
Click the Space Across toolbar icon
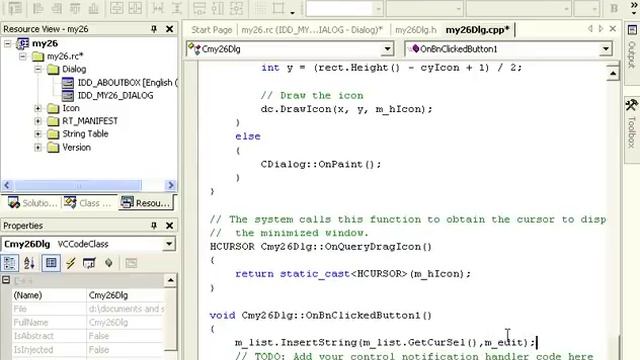coord(157,8)
